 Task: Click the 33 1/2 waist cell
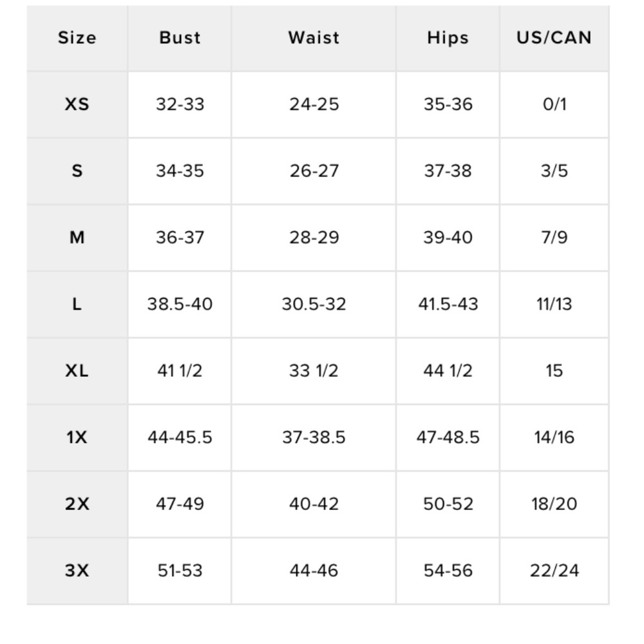(x=314, y=371)
